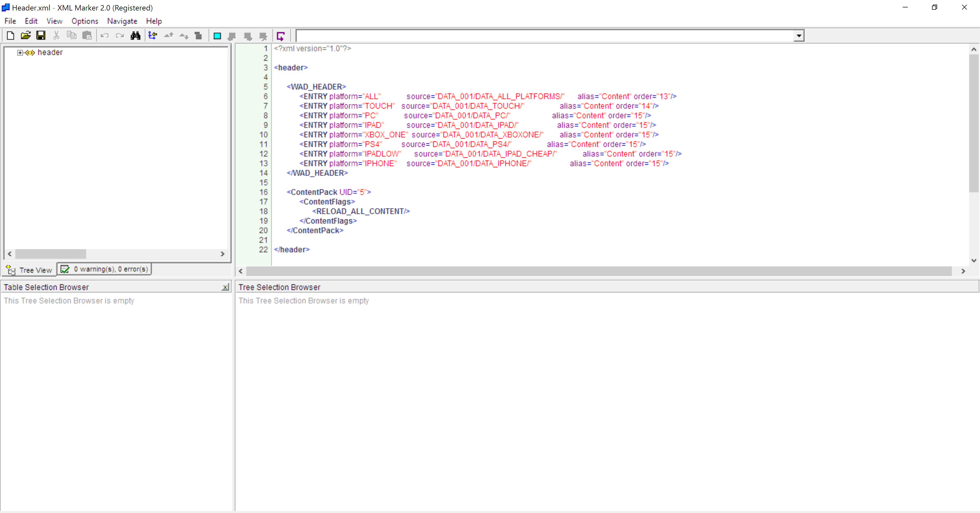The width and height of the screenshot is (980, 513).
Task: Open a file with the folder icon
Action: pos(26,36)
